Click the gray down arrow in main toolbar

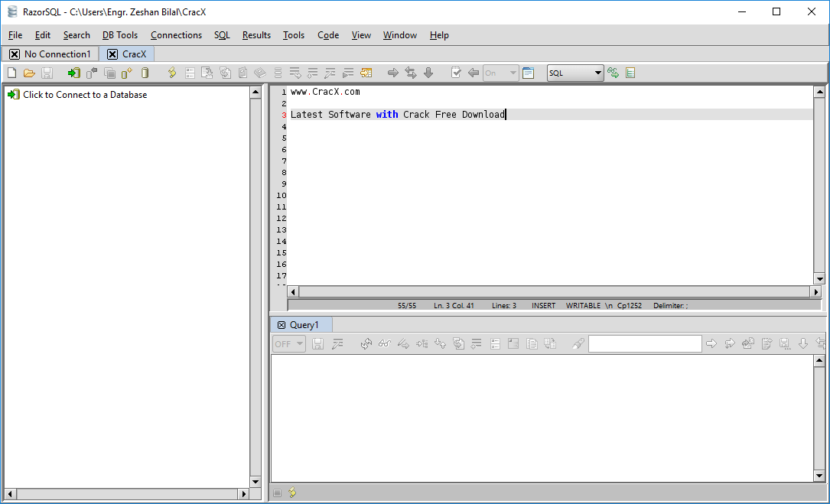point(428,73)
